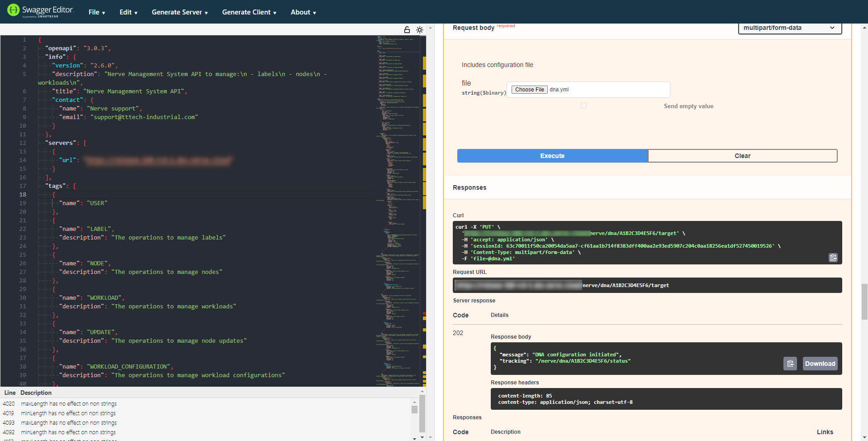The width and height of the screenshot is (868, 441).
Task: Expand the Generate Server menu
Action: 180,12
